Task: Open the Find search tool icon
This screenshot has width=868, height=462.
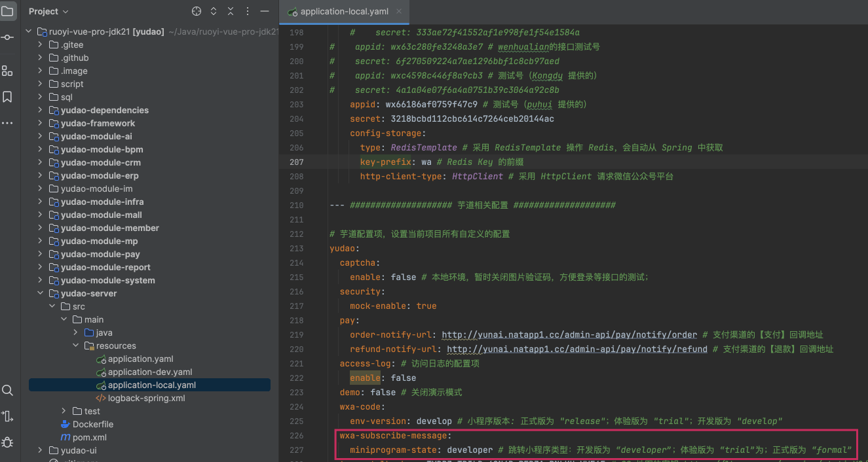Action: pos(7,391)
